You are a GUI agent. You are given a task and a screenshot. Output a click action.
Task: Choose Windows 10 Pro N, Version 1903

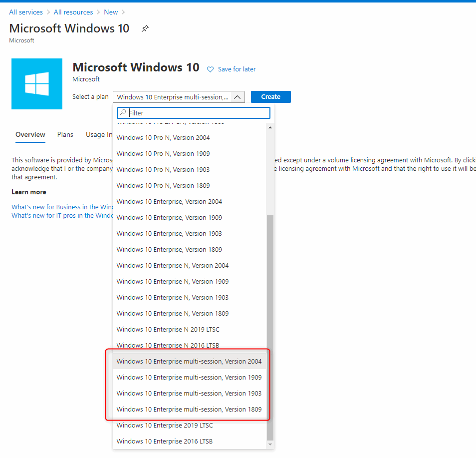point(190,170)
